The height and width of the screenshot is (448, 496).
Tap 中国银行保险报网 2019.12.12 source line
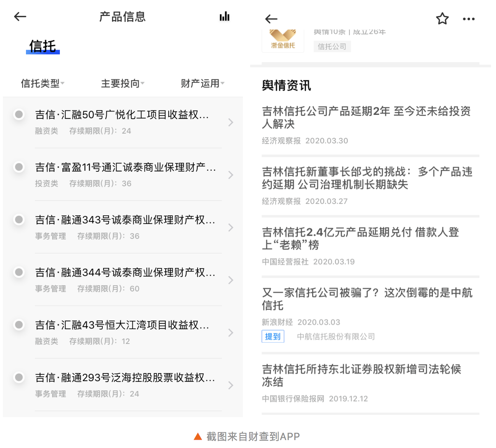315,399
